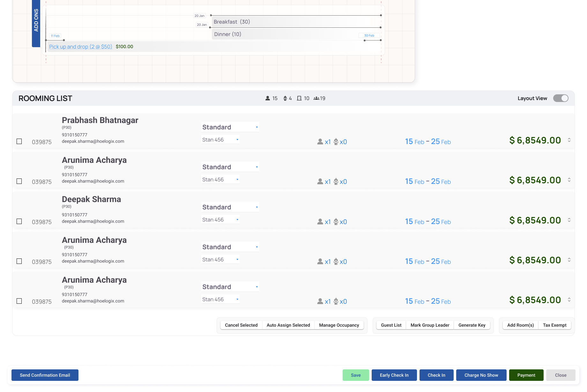This screenshot has width=587, height=392.
Task: Click the adult icon in Prabhash Bhatnagar's row
Action: click(x=320, y=142)
